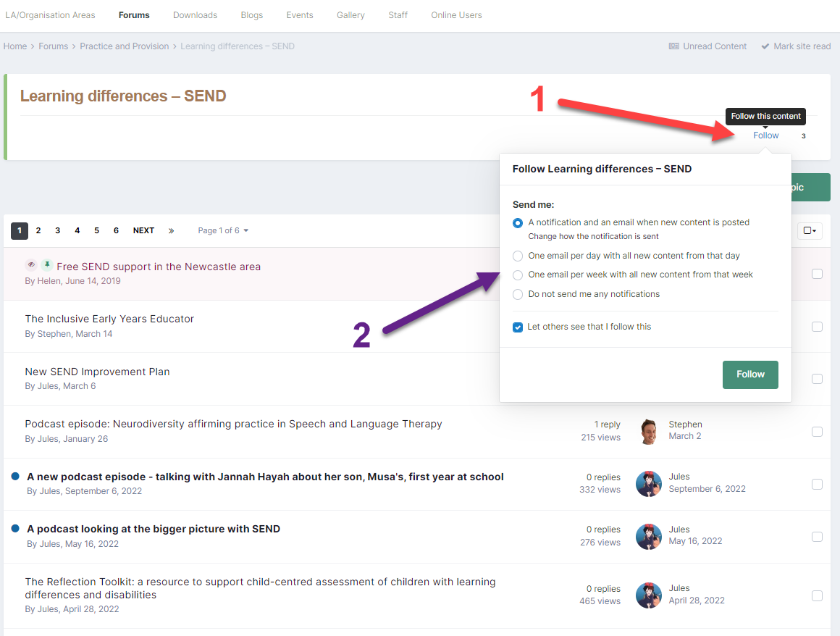
Task: Uncheck Let others see that I follow this
Action: pos(518,327)
